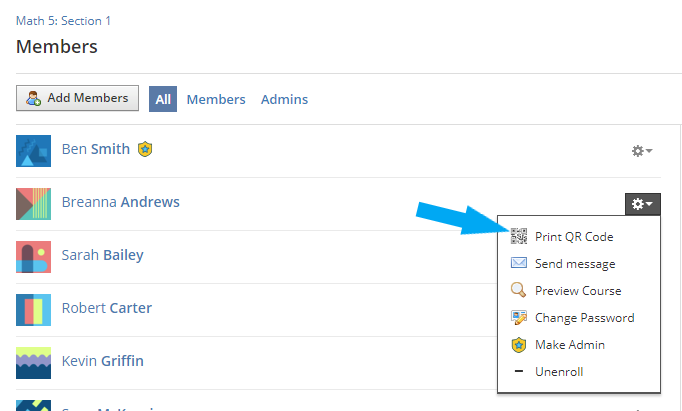
Task: Click the Print QR Code icon
Action: 518,237
